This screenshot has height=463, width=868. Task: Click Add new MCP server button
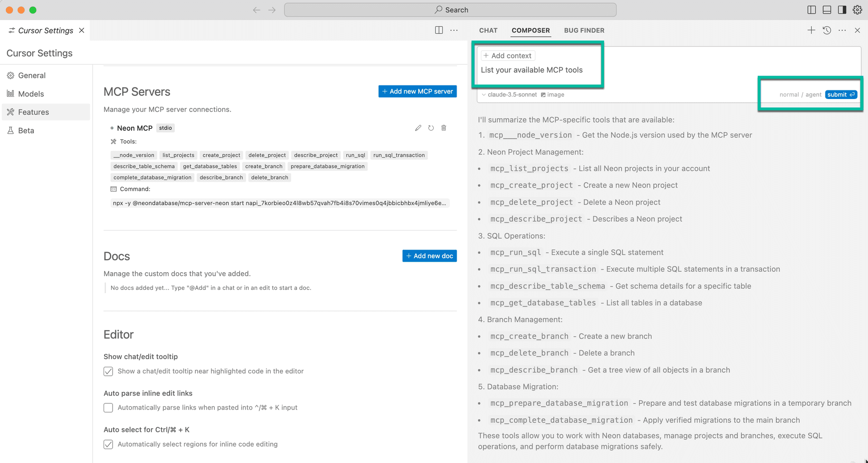(x=417, y=91)
